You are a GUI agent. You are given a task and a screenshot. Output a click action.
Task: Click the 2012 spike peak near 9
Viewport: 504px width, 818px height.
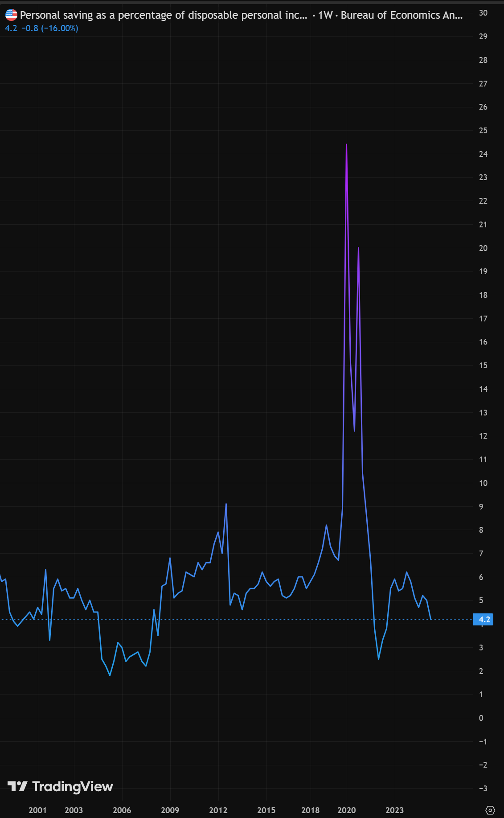pyautogui.click(x=226, y=504)
